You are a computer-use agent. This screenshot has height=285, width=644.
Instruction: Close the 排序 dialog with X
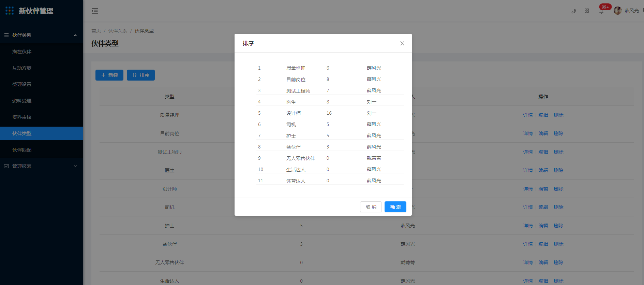tap(402, 43)
